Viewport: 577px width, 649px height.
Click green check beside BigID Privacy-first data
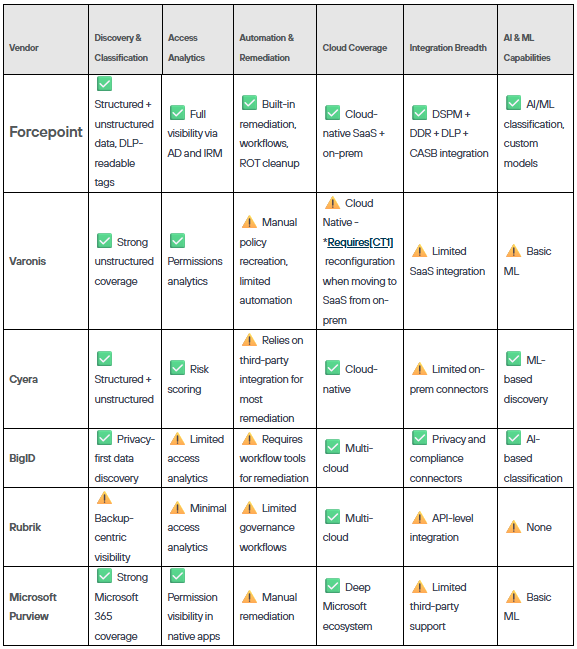point(104,437)
